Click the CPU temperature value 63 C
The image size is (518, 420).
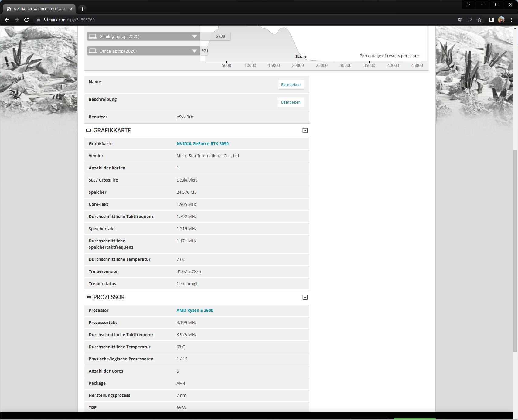181,347
